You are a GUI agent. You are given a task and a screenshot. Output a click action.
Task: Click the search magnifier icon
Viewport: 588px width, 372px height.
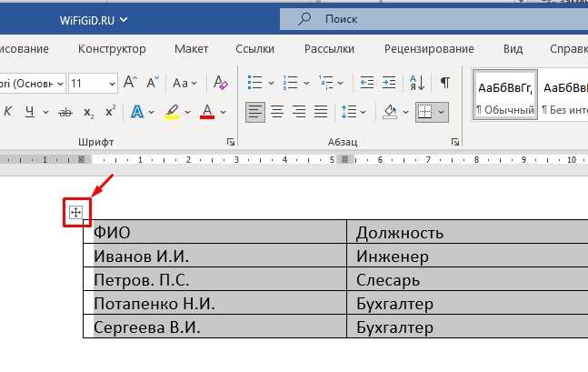[x=304, y=18]
